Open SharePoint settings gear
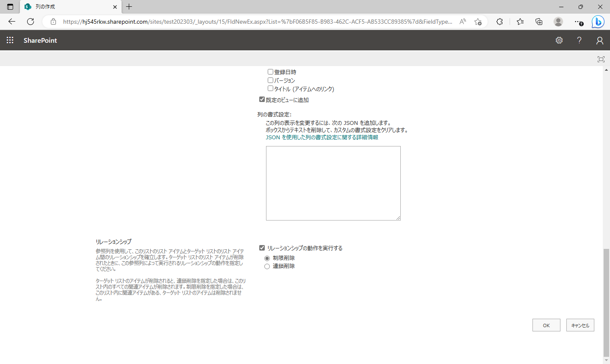 [559, 40]
